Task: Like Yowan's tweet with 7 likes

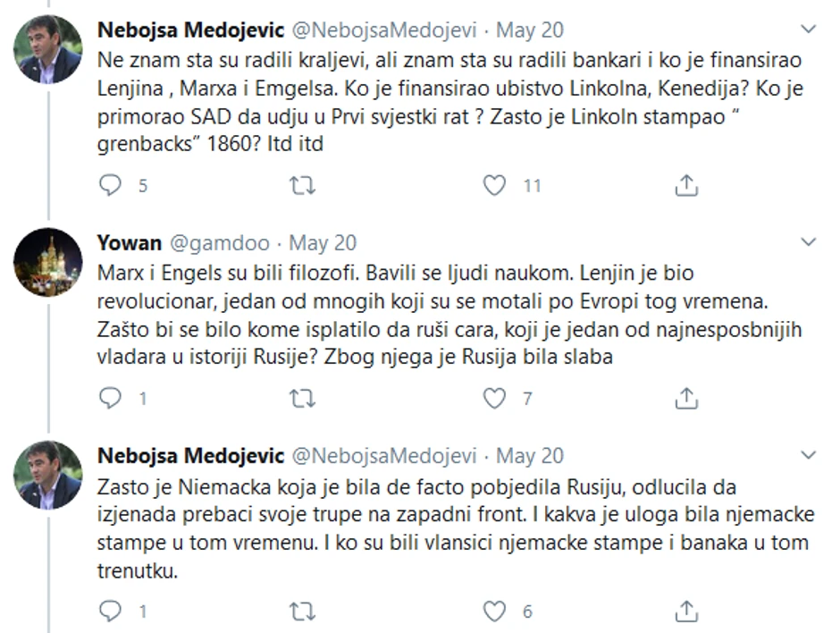Action: coord(494,399)
